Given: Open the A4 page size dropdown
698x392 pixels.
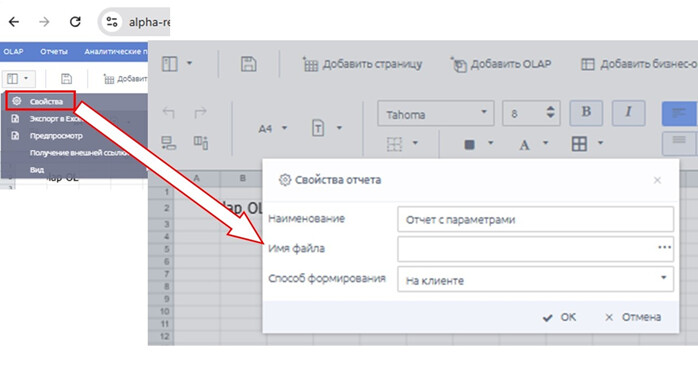Looking at the screenshot, I should tap(272, 129).
